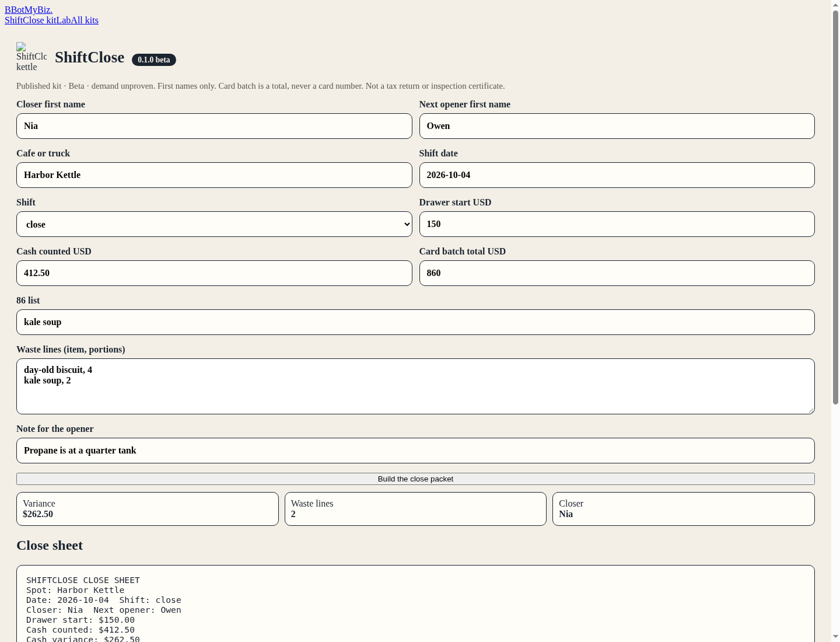Click the Closer: Nia Next opener line
Screen dimensions: 840x642
click(x=104, y=610)
